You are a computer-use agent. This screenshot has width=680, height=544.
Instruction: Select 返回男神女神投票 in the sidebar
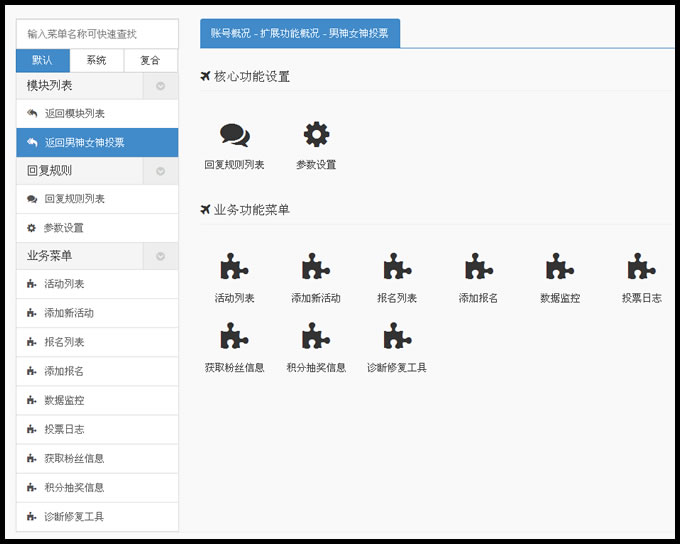click(x=84, y=143)
